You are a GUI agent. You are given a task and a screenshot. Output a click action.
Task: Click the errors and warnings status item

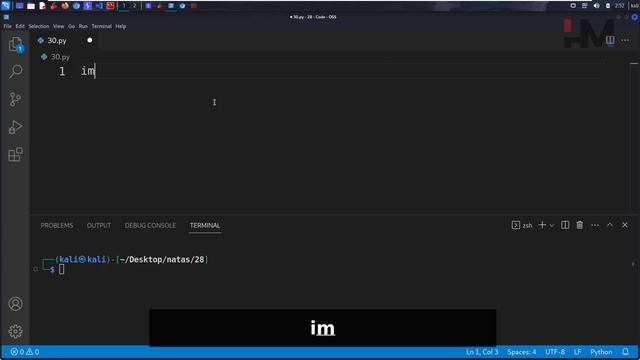24,352
